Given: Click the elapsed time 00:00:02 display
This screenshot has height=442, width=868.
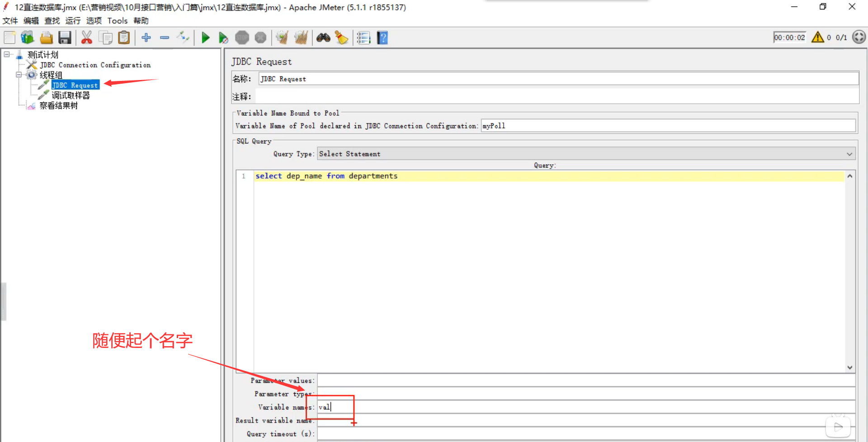Looking at the screenshot, I should [x=789, y=38].
